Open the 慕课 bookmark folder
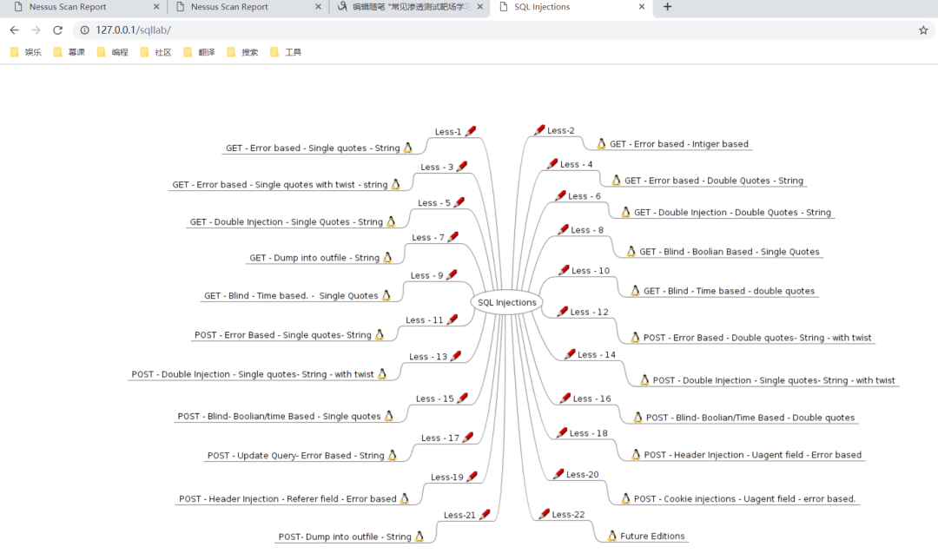This screenshot has height=560, width=938. (69, 52)
